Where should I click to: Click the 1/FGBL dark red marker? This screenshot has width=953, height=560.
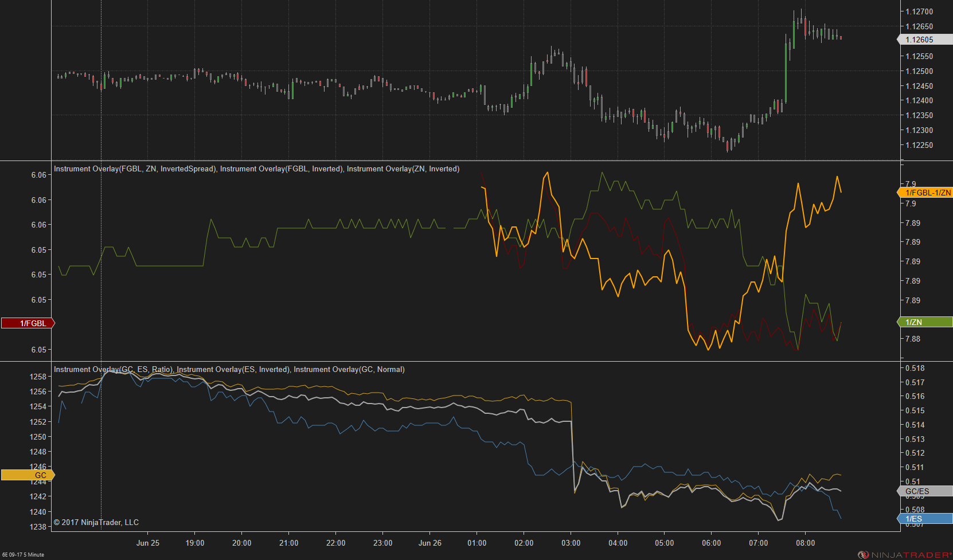coord(28,323)
